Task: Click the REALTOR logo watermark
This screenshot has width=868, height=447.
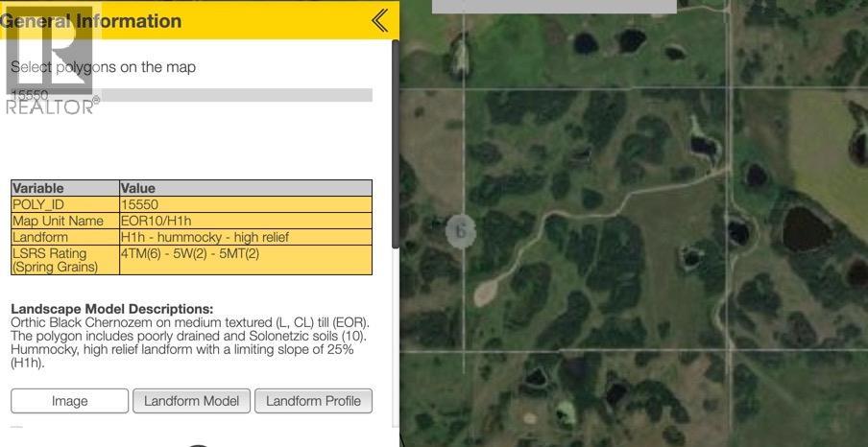Action: (50, 72)
